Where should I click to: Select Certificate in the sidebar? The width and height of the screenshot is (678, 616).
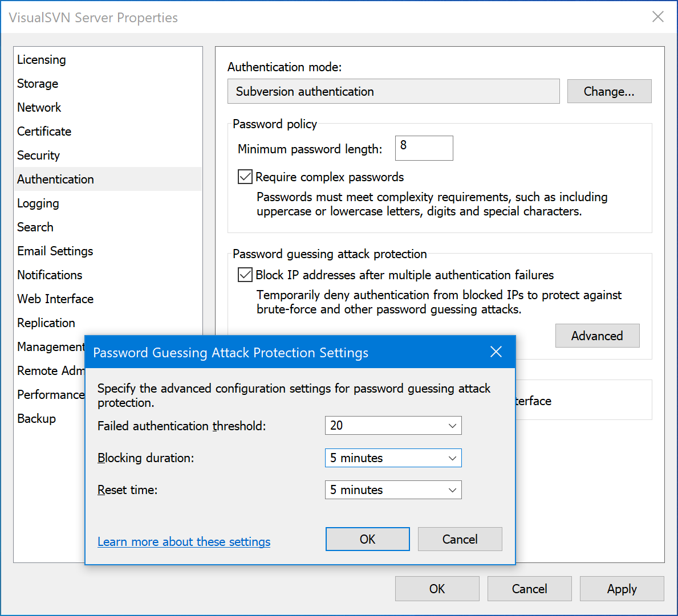pyautogui.click(x=108, y=131)
